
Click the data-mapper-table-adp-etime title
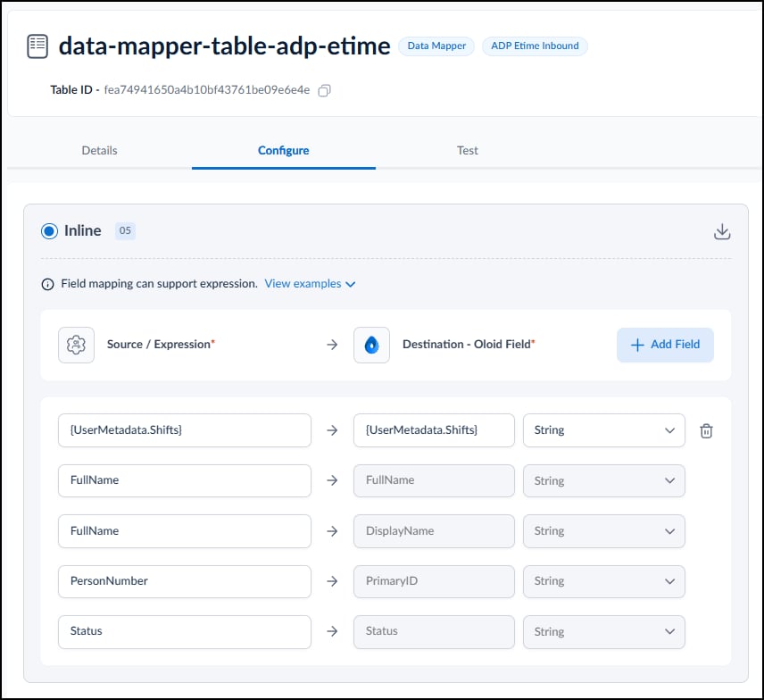[x=225, y=46]
